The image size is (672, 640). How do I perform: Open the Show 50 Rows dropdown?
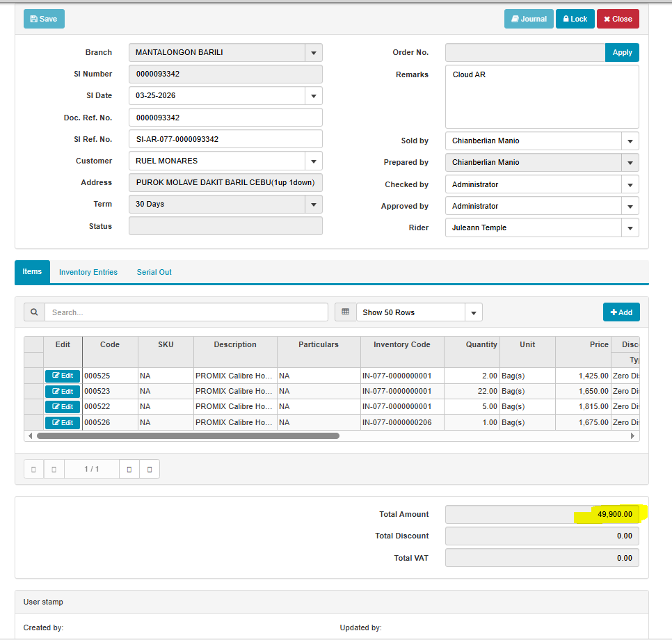(473, 312)
